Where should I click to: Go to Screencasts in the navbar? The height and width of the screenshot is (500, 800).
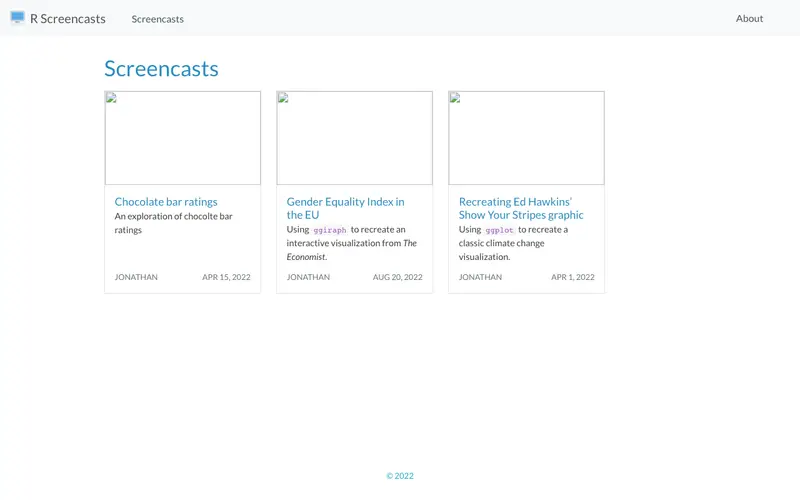pyautogui.click(x=158, y=19)
